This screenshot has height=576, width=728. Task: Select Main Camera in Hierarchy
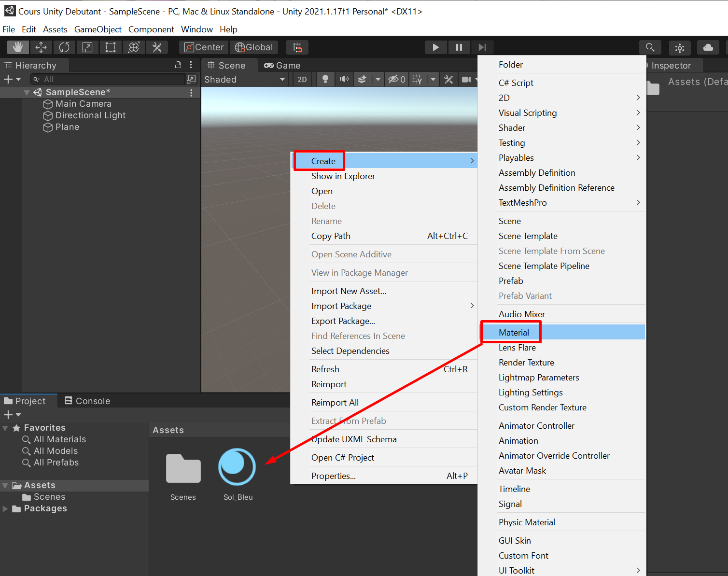[x=83, y=104]
